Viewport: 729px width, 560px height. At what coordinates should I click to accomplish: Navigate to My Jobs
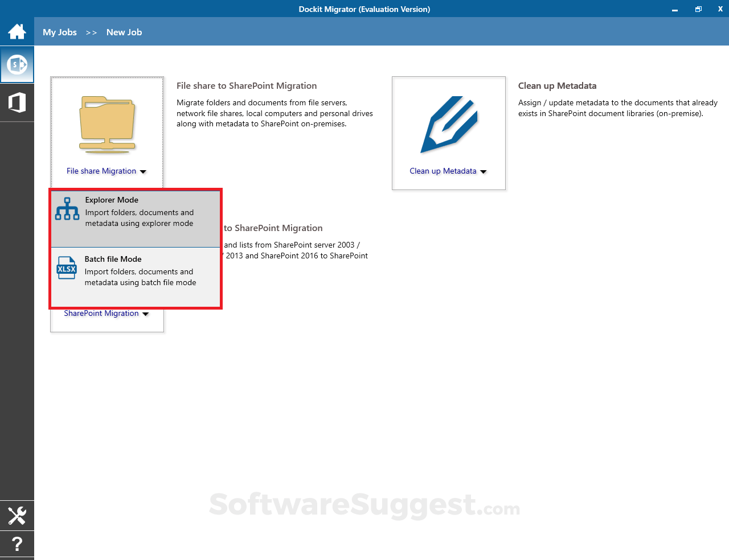59,32
